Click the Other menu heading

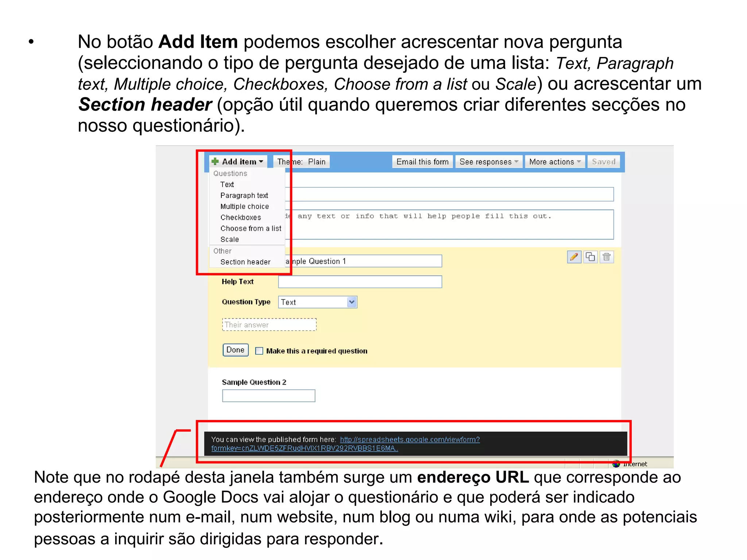pos(222,251)
